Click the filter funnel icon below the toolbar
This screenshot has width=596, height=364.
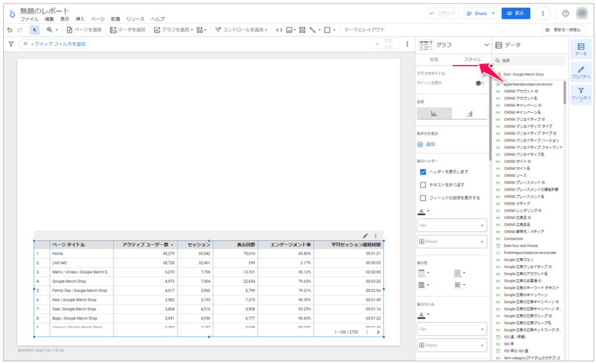pos(10,44)
